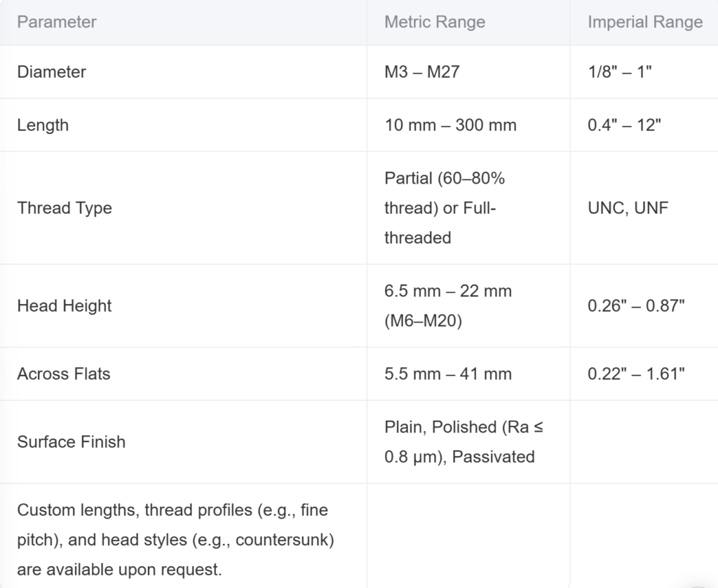The image size is (718, 588).
Task: Click the 0.22" – 1.61" cell
Action: [636, 374]
